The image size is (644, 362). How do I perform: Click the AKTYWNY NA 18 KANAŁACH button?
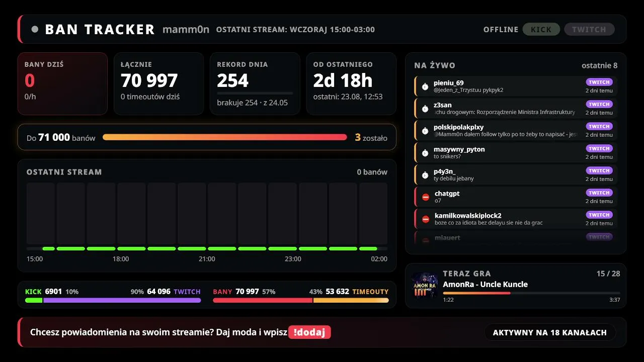(x=550, y=332)
